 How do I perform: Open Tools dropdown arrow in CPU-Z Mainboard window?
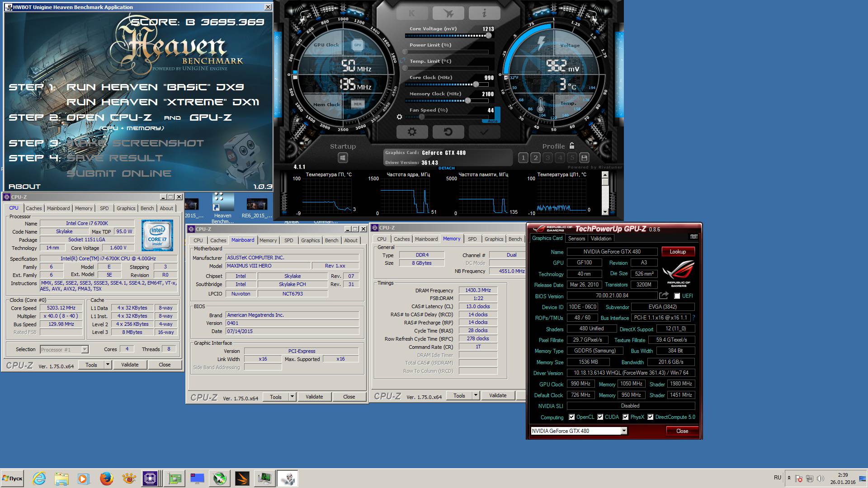click(x=292, y=396)
